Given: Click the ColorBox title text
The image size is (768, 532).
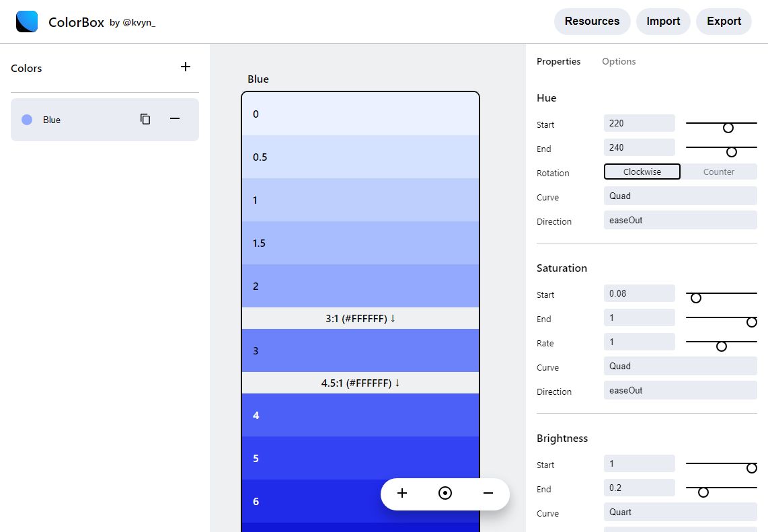Looking at the screenshot, I should (76, 23).
